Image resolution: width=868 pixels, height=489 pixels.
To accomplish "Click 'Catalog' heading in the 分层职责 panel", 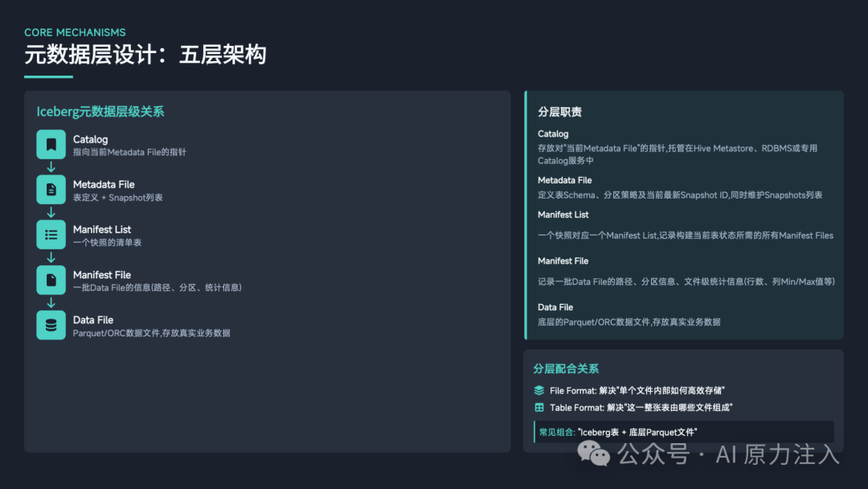I will tap(553, 134).
